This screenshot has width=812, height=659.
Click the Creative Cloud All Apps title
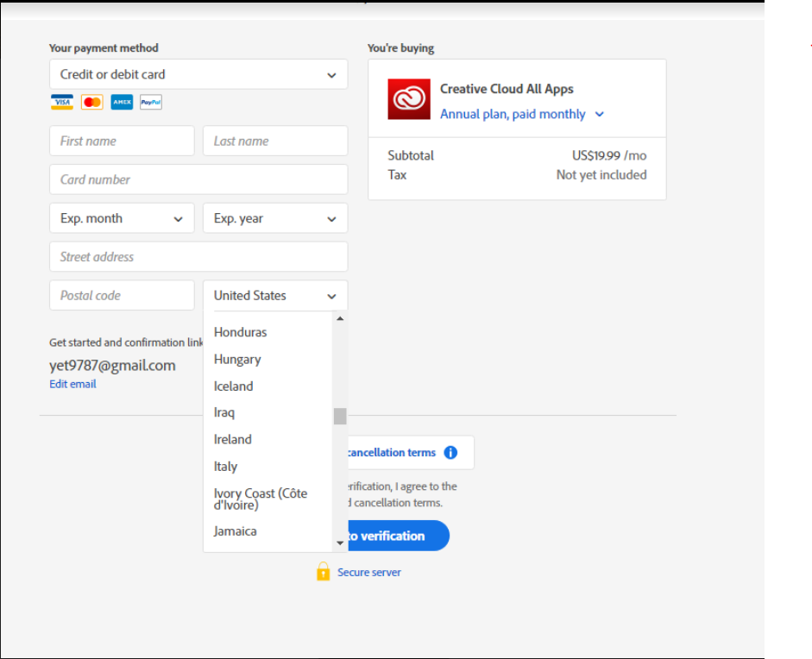click(507, 89)
